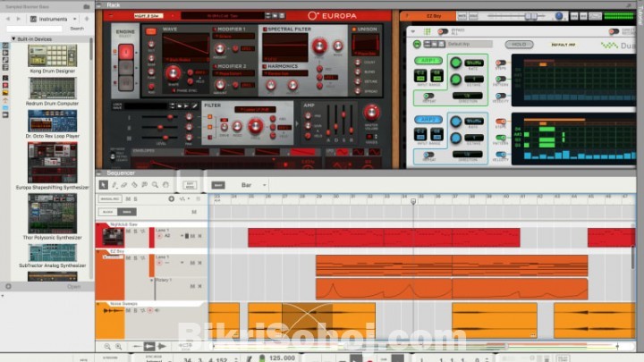Click the Dual Arp grid icon
This screenshot has height=362, width=644.
(428, 31)
